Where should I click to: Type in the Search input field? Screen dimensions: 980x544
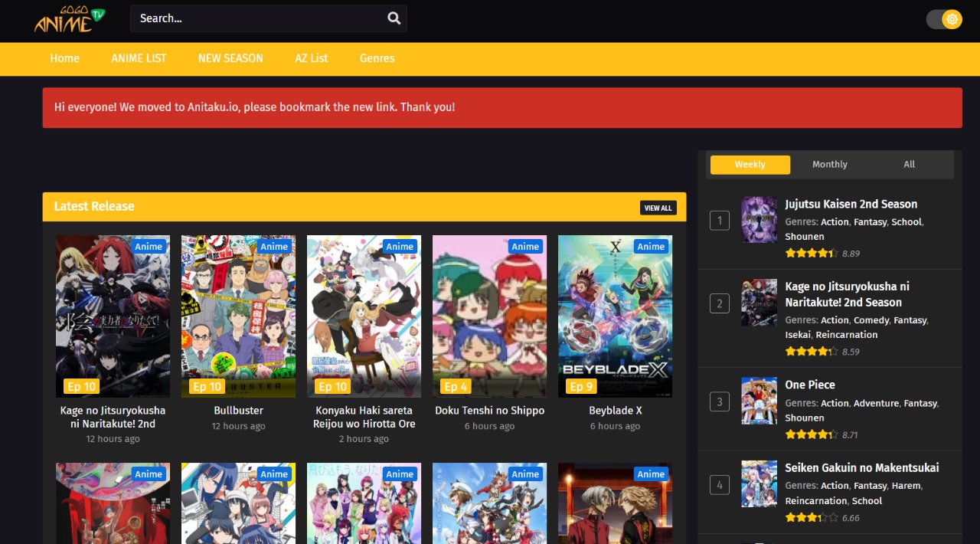pos(256,18)
